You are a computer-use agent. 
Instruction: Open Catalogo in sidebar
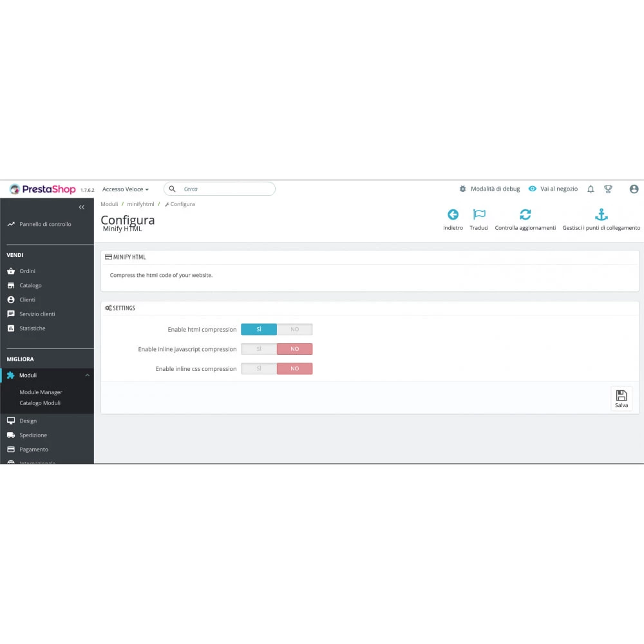pyautogui.click(x=30, y=285)
